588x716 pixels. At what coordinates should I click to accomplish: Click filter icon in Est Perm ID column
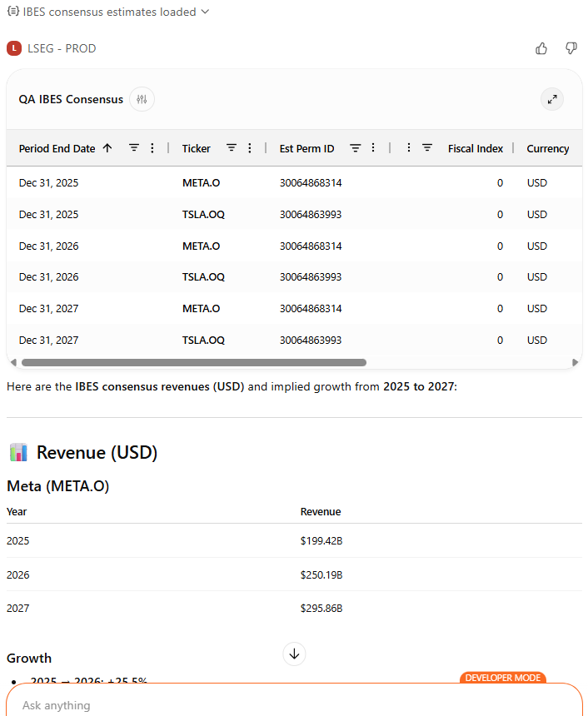pyautogui.click(x=355, y=148)
